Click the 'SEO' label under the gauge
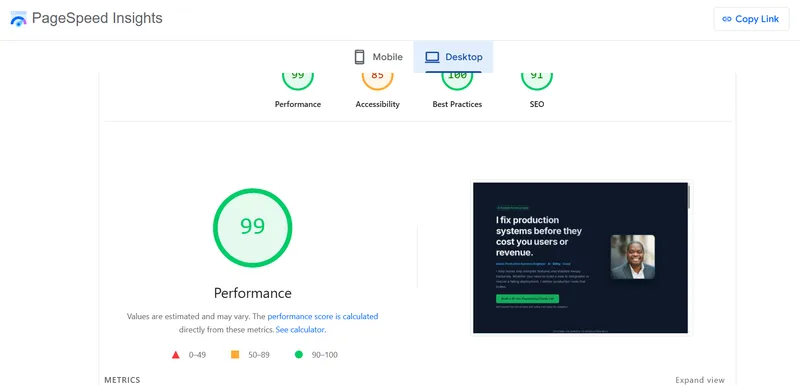800x385 pixels. coord(537,104)
